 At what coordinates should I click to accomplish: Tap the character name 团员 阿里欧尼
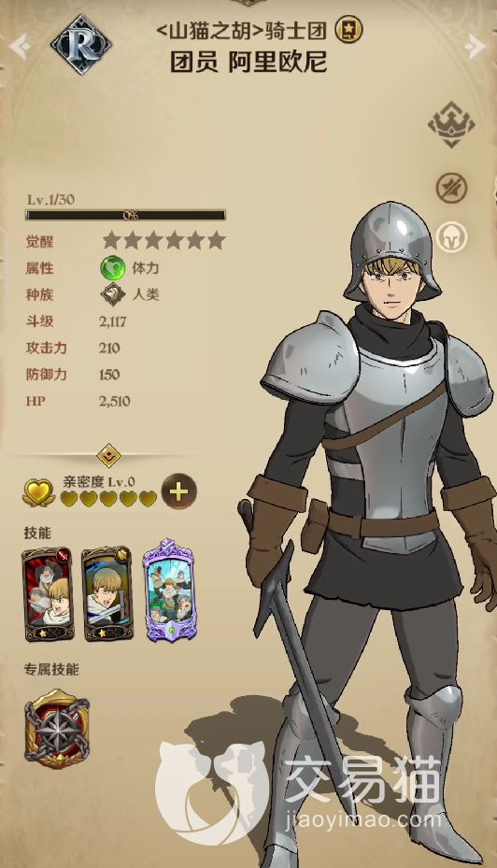[248, 62]
